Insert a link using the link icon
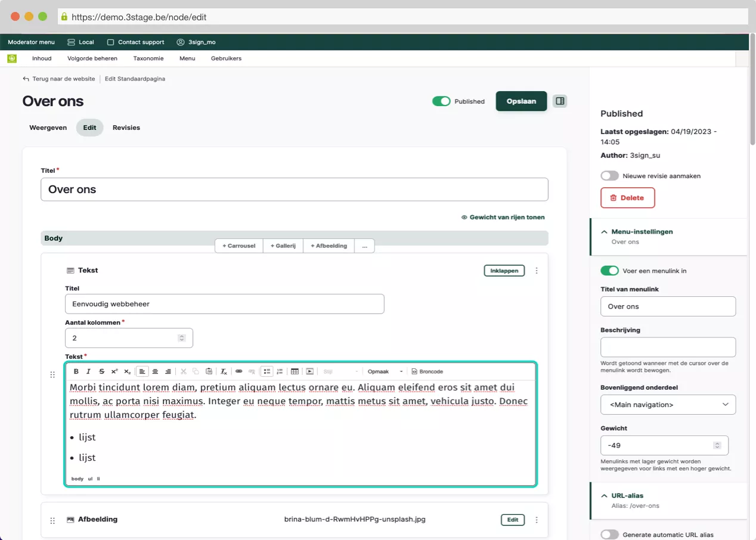The image size is (756, 540). (238, 371)
